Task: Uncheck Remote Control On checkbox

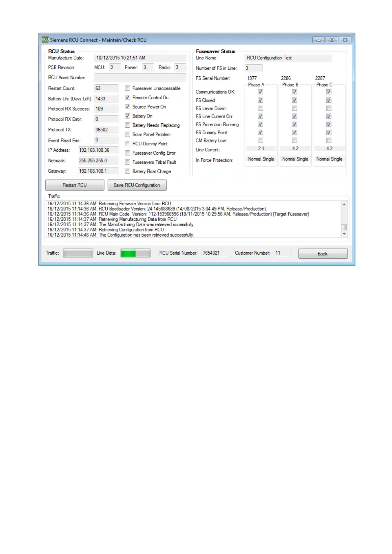Action: click(127, 97)
